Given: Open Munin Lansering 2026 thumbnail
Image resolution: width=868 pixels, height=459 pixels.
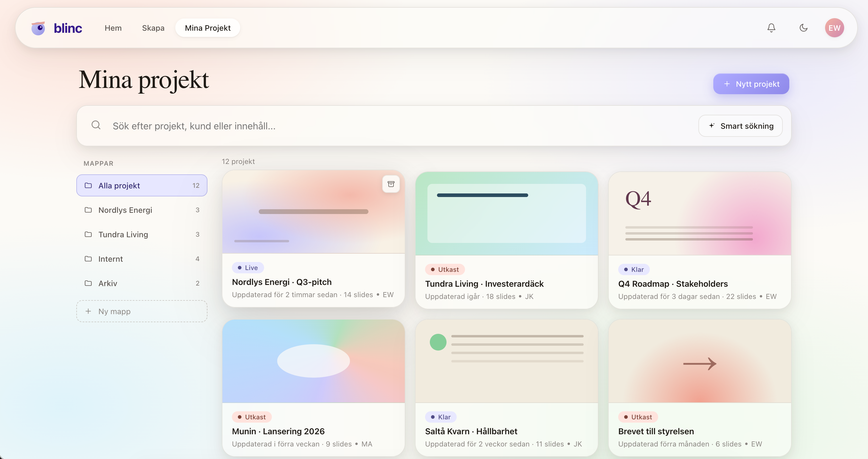Looking at the screenshot, I should (x=313, y=361).
